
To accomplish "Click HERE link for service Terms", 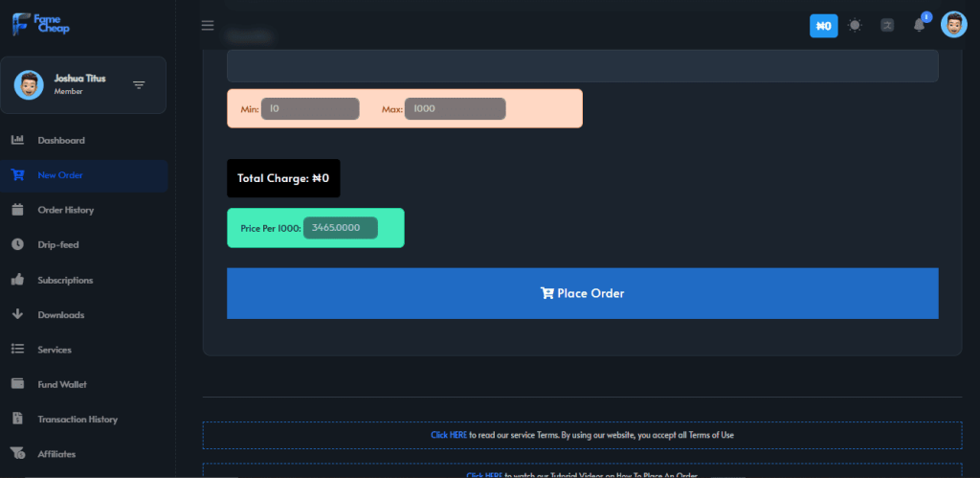I will (449, 435).
